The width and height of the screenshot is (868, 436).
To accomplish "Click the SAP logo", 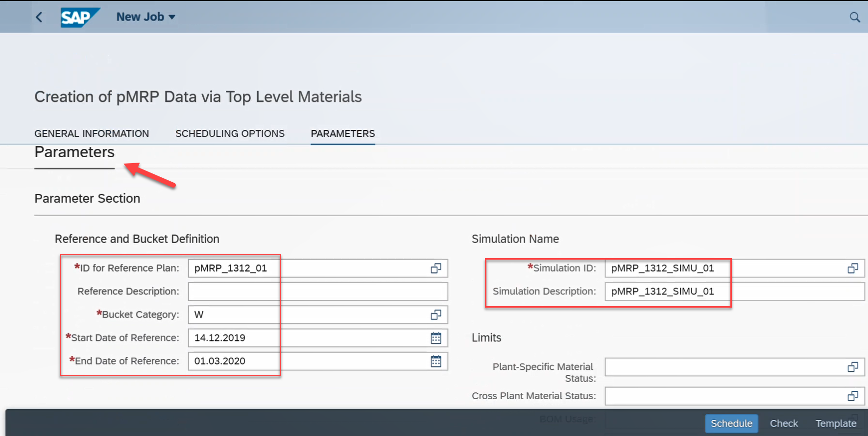I will (79, 17).
